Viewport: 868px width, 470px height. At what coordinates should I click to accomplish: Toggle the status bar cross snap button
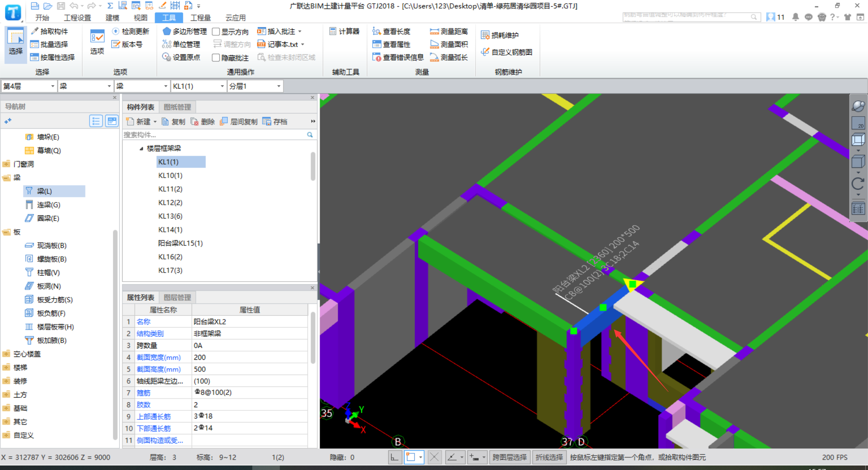434,457
